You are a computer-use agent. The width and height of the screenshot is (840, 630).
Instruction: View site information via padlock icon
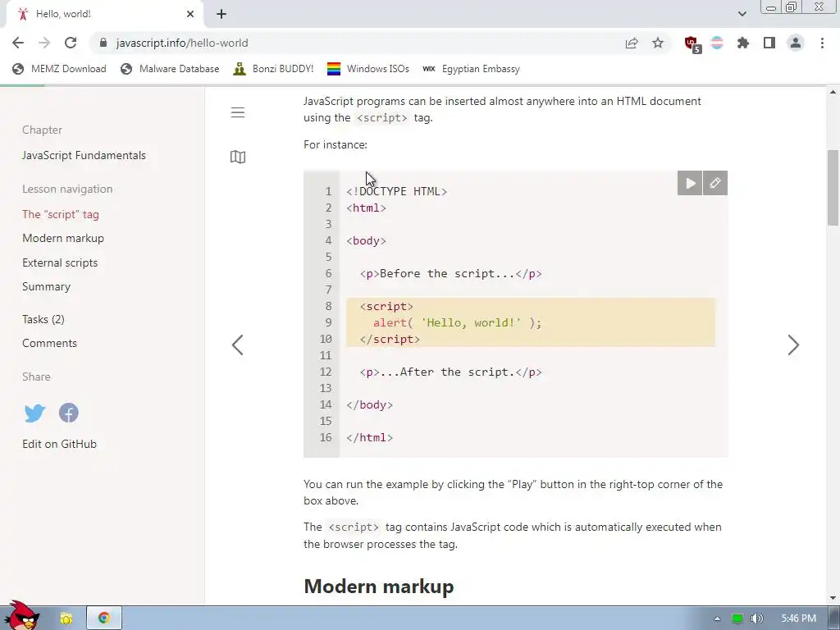point(103,43)
